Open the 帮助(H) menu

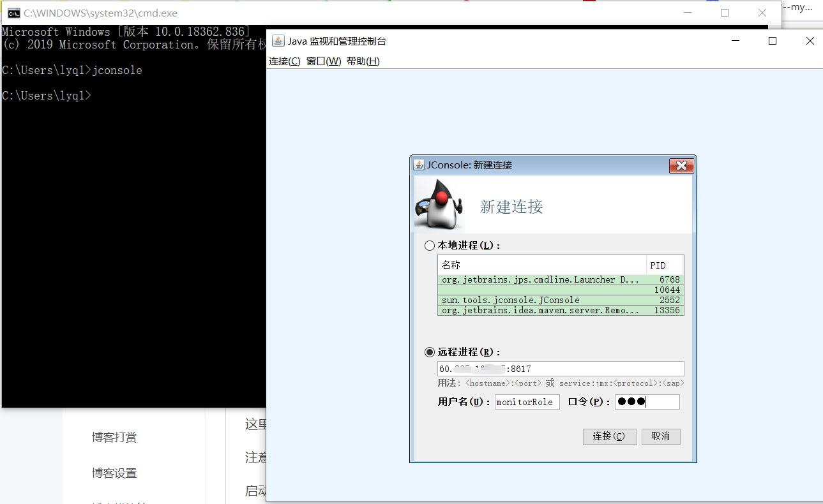click(364, 61)
